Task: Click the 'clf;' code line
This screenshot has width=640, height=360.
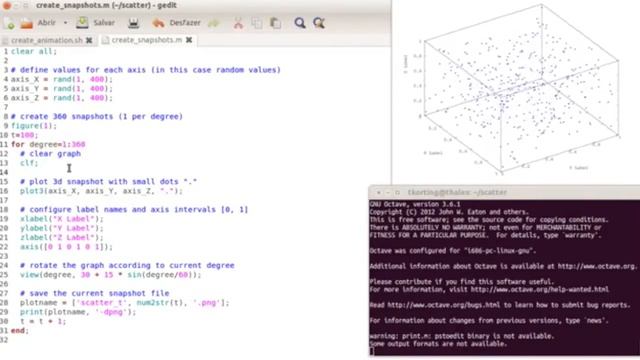Action: coord(29,163)
